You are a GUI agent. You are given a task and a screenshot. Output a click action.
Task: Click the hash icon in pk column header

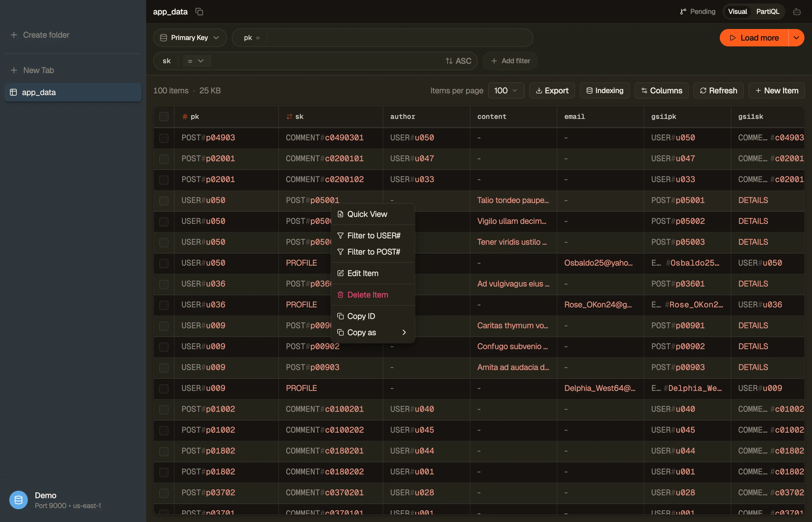185,117
